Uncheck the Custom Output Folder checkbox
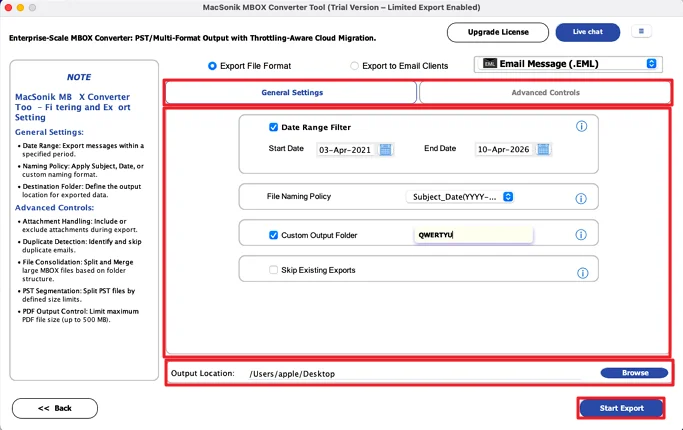 274,235
